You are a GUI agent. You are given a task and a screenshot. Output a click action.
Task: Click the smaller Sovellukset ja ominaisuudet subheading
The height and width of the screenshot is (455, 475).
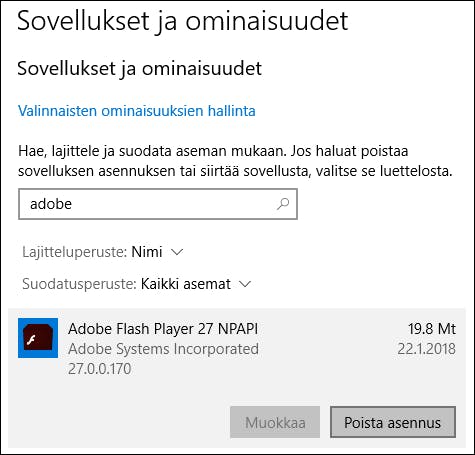point(140,69)
